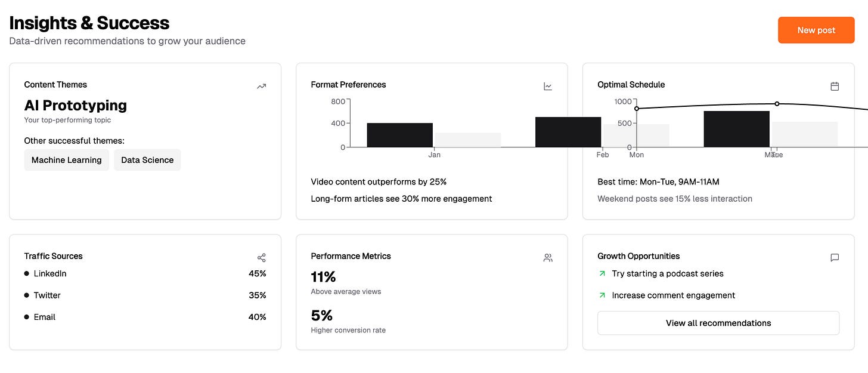Click the comment bubble icon in Growth Opportunities
Viewport: 868px width, 373px height.
tap(835, 258)
